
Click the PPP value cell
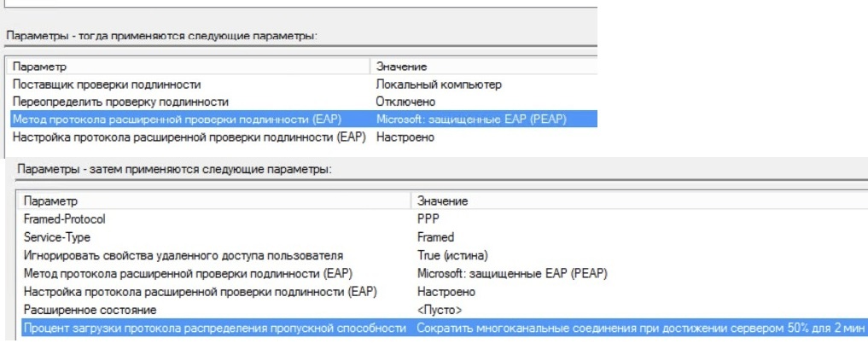click(x=428, y=219)
